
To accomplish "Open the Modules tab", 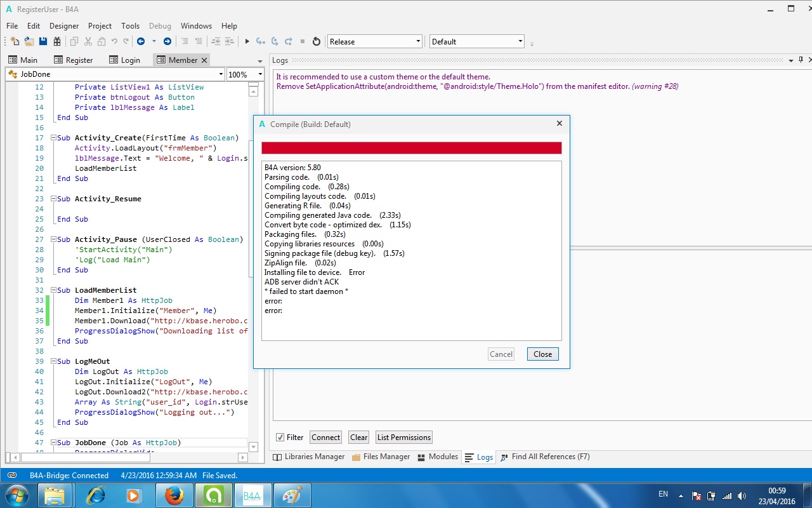I will point(437,457).
